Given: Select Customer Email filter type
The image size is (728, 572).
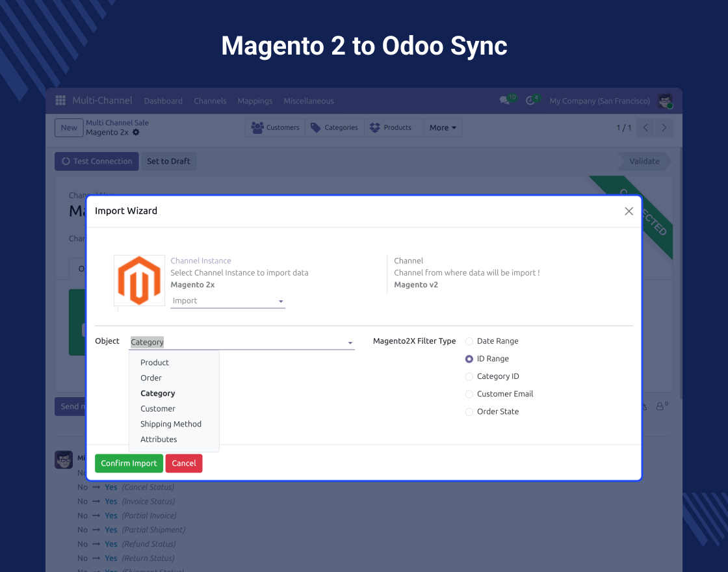Looking at the screenshot, I should 469,394.
